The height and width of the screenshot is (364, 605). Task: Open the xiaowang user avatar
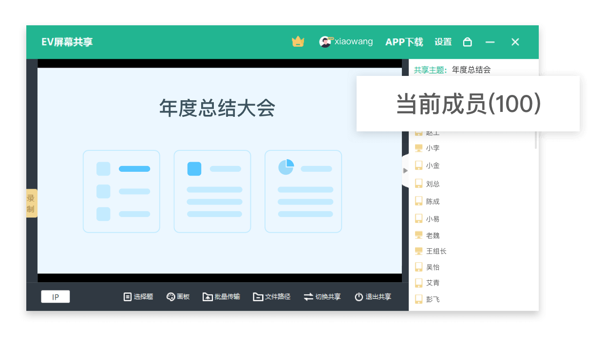click(325, 42)
